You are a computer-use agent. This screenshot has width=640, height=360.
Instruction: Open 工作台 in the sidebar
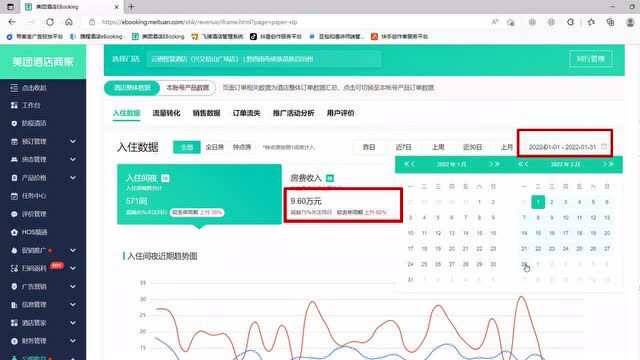31,105
